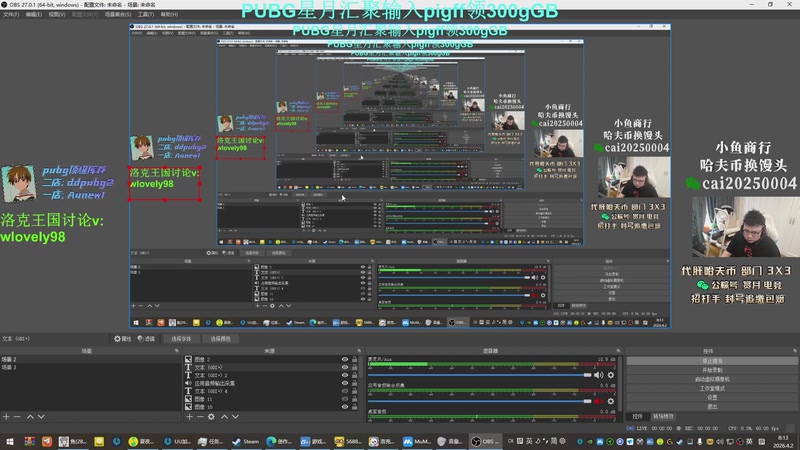Pop out the Audio Mixer dock panel
The width and height of the screenshot is (800, 450).
click(x=618, y=351)
